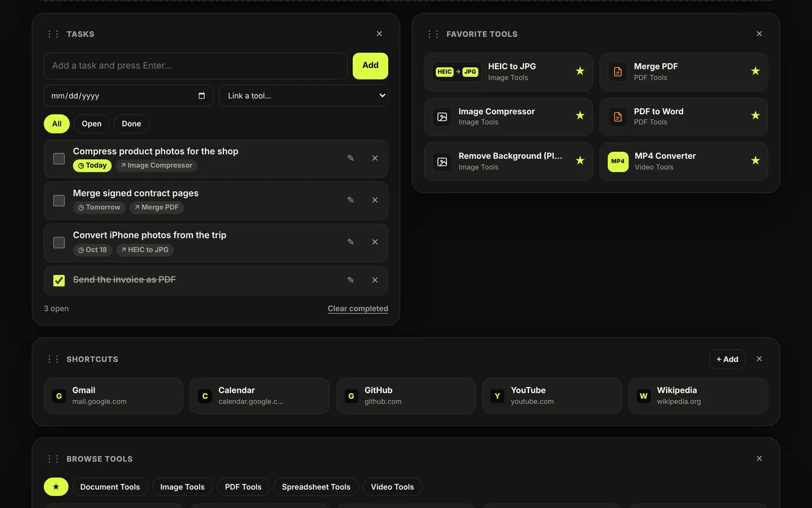The height and width of the screenshot is (508, 812).
Task: Grab the Tasks panel drag handle
Action: click(x=53, y=34)
